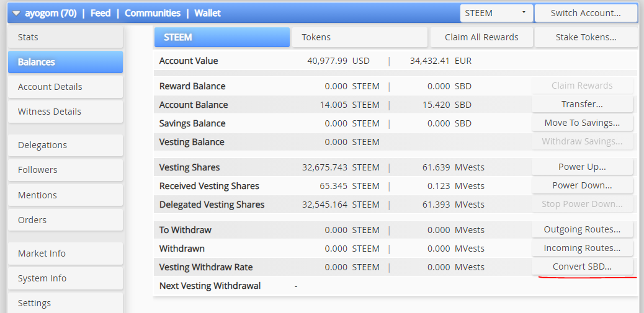This screenshot has width=644, height=313.
Task: Open Account Details in the sidebar
Action: point(65,87)
